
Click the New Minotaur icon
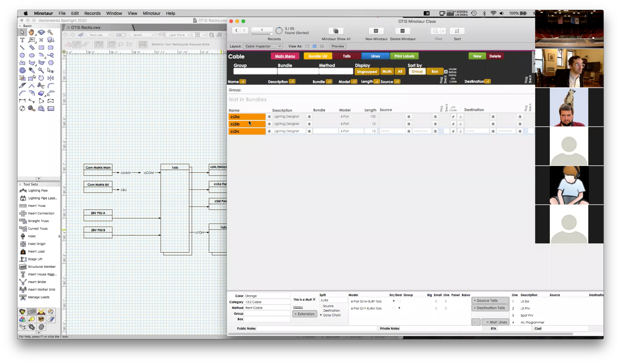tap(376, 31)
